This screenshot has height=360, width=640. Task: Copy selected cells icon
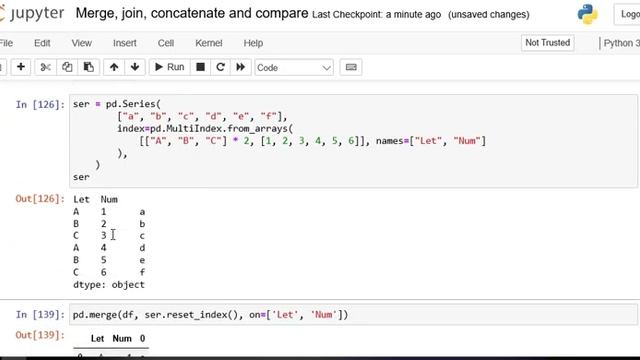tap(67, 67)
